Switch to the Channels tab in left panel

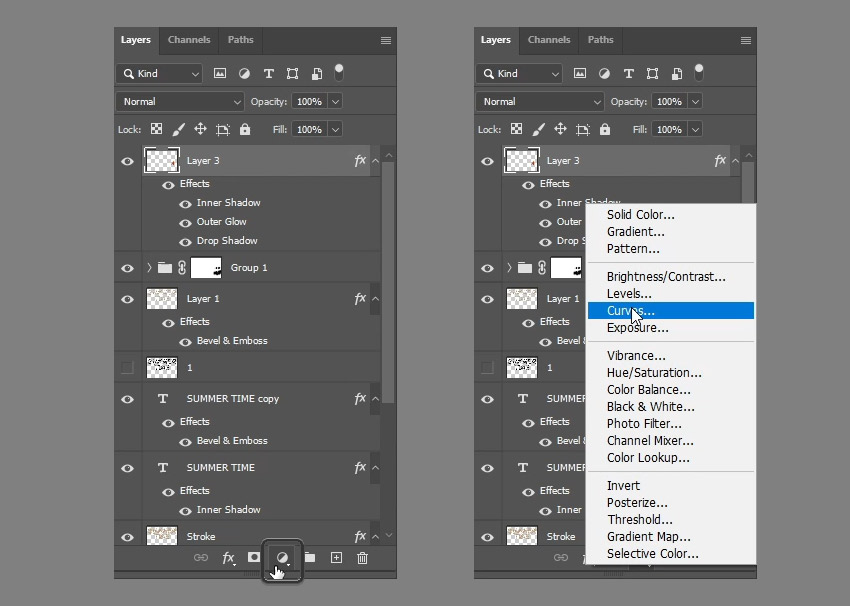[x=189, y=40]
